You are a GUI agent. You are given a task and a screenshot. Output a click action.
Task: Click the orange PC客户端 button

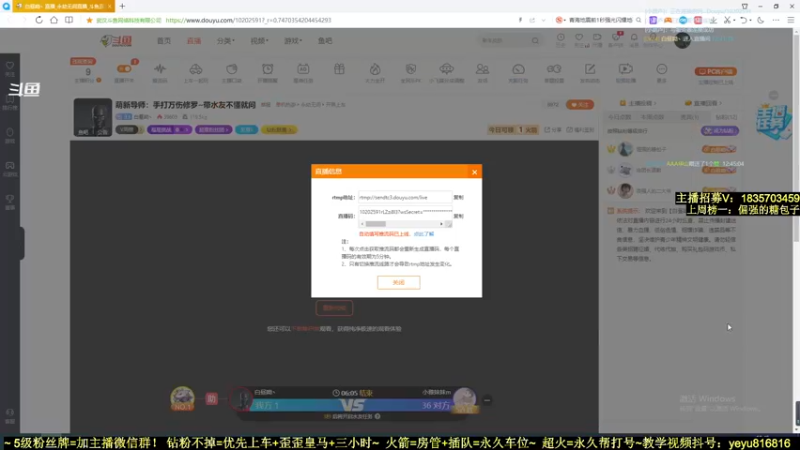click(x=715, y=71)
